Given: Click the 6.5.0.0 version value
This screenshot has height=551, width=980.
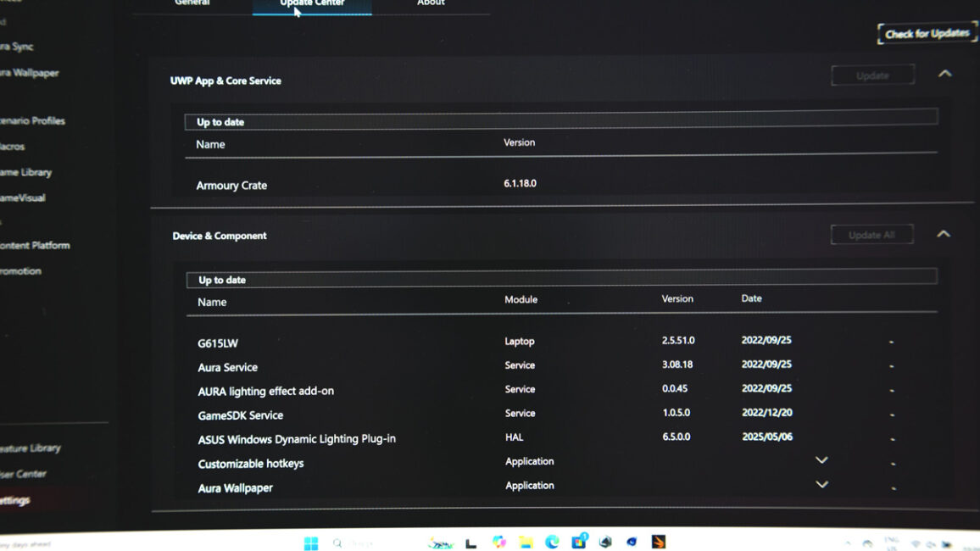Looking at the screenshot, I should coord(677,437).
